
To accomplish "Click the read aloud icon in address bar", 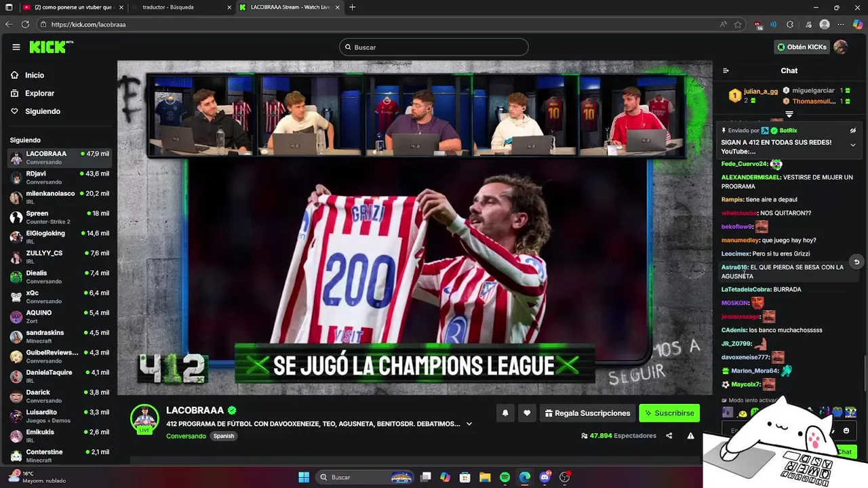I will (724, 24).
